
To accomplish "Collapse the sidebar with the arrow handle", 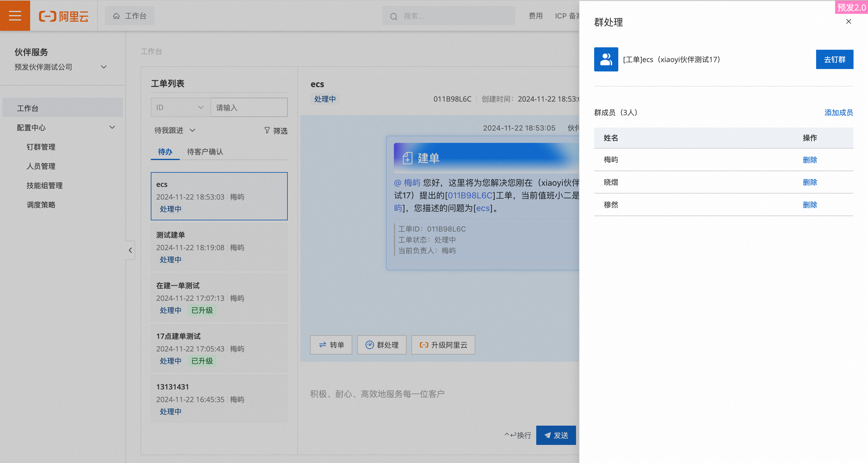I will (130, 250).
